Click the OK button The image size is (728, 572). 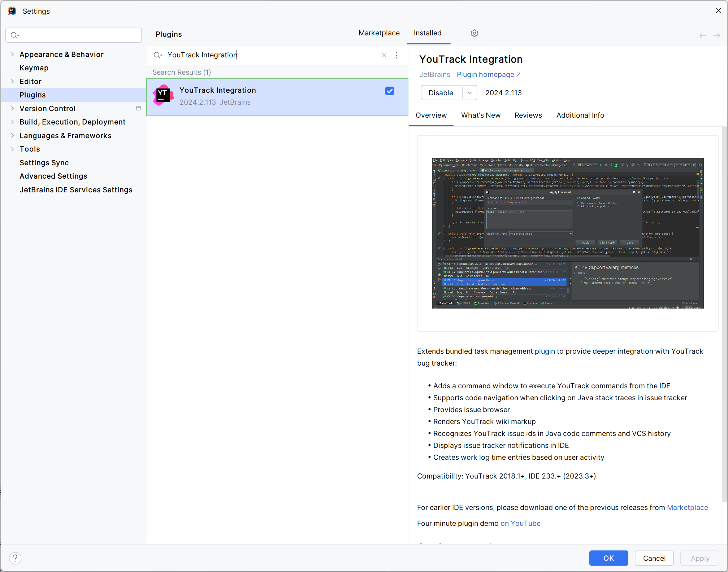click(608, 558)
